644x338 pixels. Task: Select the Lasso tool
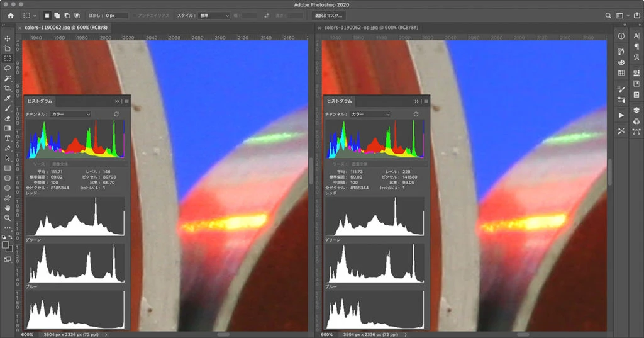pos(8,68)
